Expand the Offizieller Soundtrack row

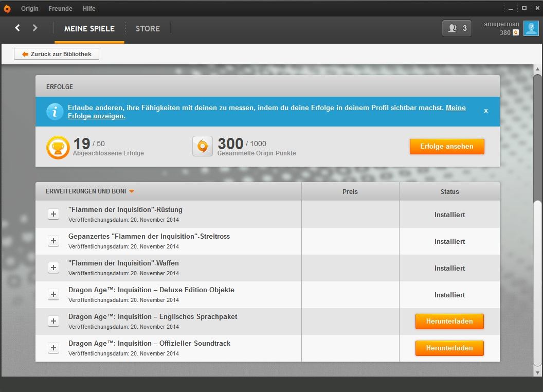coord(53,348)
